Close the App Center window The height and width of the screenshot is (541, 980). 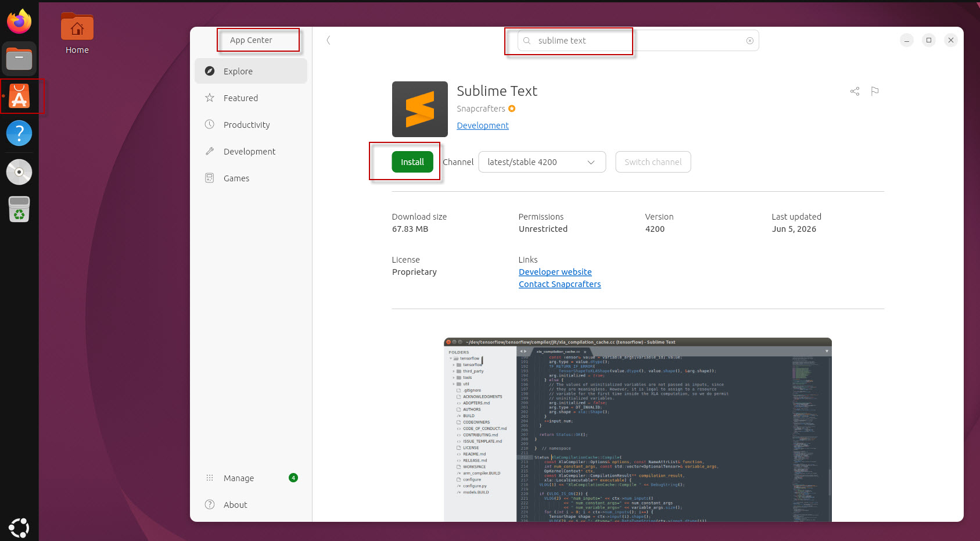[x=951, y=40]
